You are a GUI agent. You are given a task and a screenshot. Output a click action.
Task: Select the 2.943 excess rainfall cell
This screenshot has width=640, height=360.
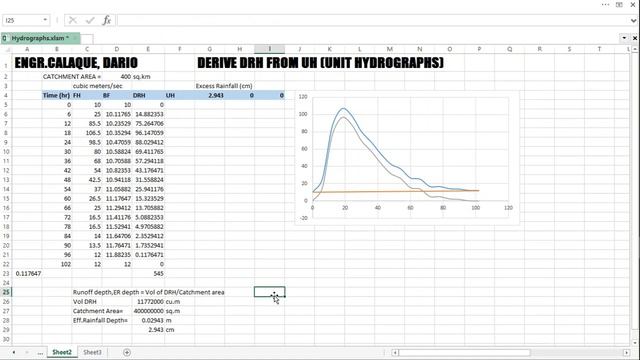pos(209,95)
